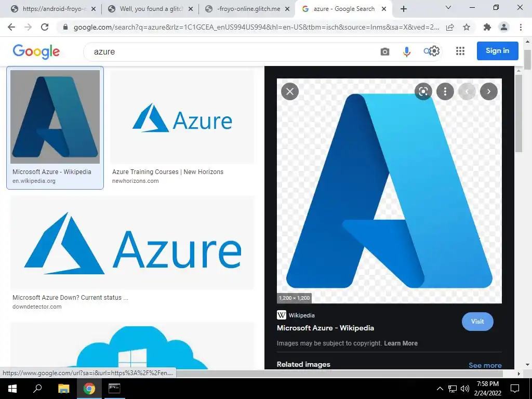Submit search with magnifier icon
Screen dimensions: 532x399
[427, 51]
